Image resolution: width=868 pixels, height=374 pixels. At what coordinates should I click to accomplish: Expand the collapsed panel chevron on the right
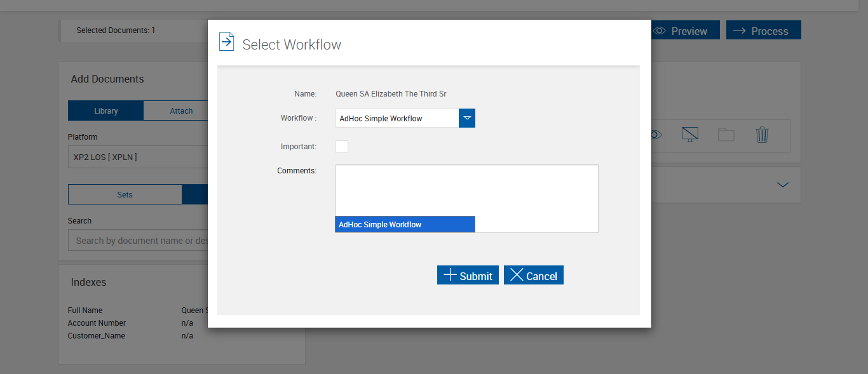pos(783,185)
